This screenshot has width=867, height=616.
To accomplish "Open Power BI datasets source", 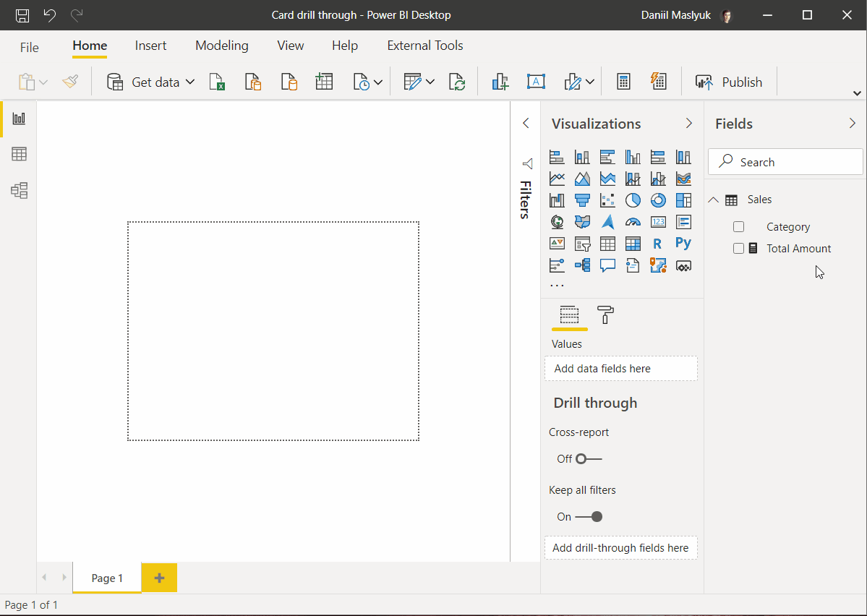I will pyautogui.click(x=252, y=82).
